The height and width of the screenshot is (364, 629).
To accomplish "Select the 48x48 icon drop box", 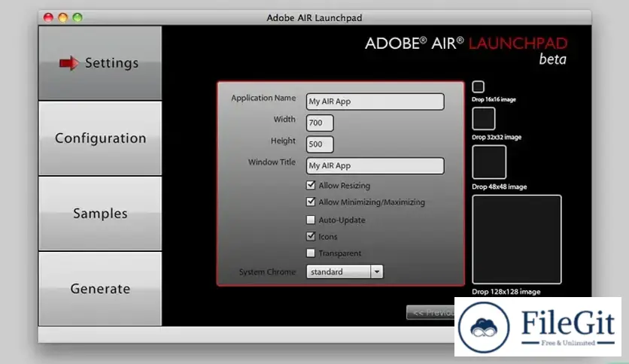I will (x=489, y=162).
